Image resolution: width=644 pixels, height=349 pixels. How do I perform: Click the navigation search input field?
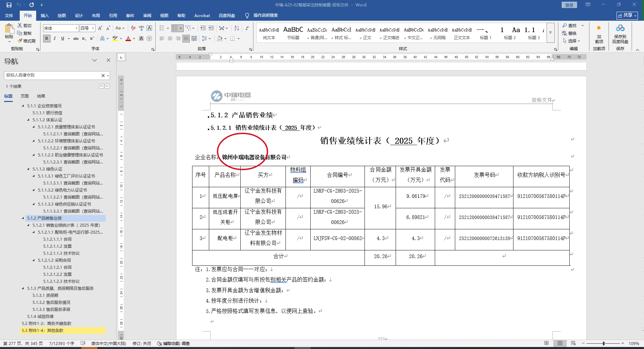point(53,76)
